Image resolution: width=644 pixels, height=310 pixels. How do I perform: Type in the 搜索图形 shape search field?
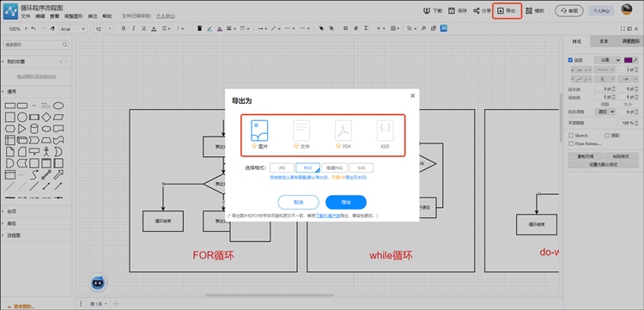pyautogui.click(x=36, y=45)
